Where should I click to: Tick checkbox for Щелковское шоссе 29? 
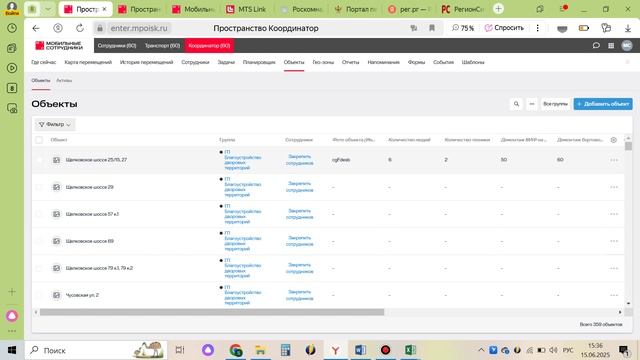tap(39, 187)
